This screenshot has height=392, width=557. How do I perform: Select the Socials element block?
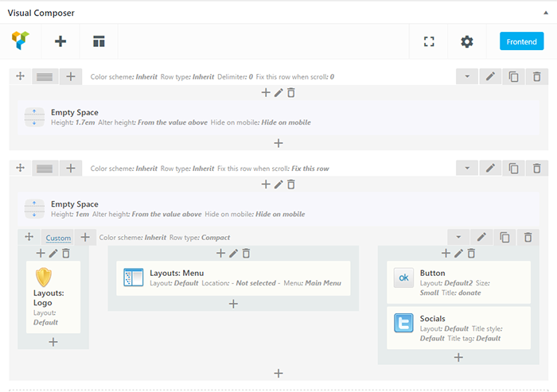pyautogui.click(x=458, y=327)
